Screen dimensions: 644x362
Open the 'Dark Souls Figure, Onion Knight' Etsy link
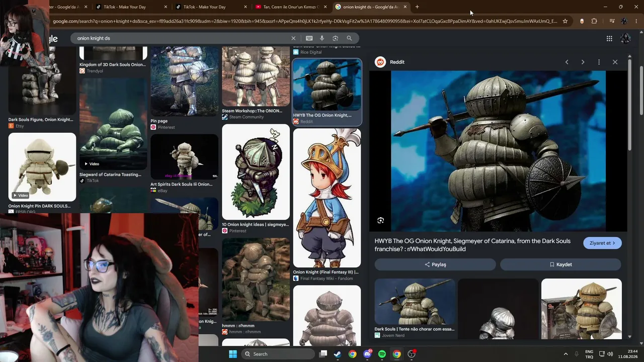41,120
